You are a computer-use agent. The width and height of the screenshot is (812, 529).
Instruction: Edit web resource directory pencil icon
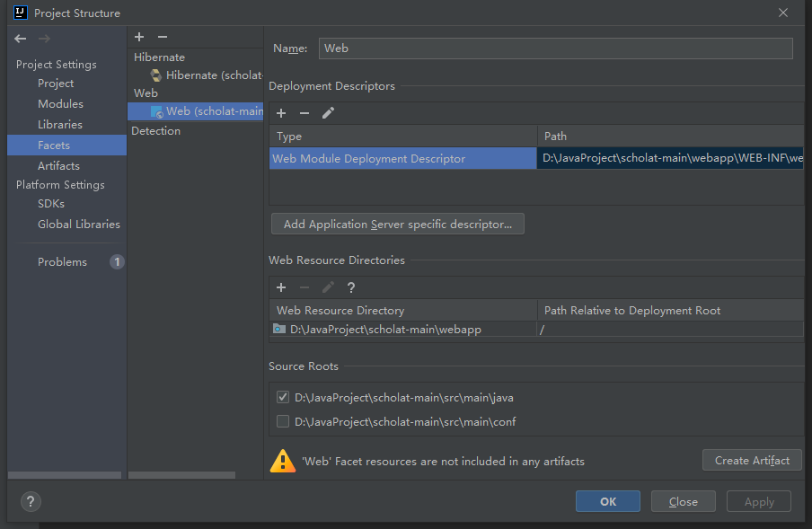[x=328, y=287]
